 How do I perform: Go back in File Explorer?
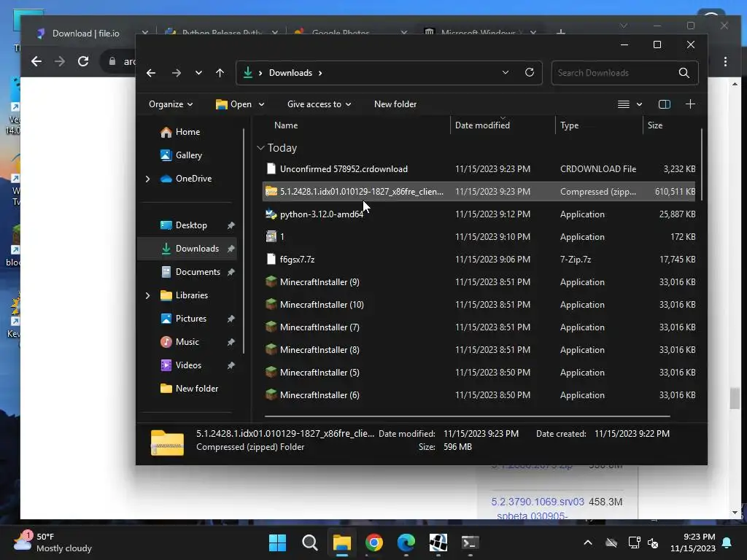click(x=151, y=73)
